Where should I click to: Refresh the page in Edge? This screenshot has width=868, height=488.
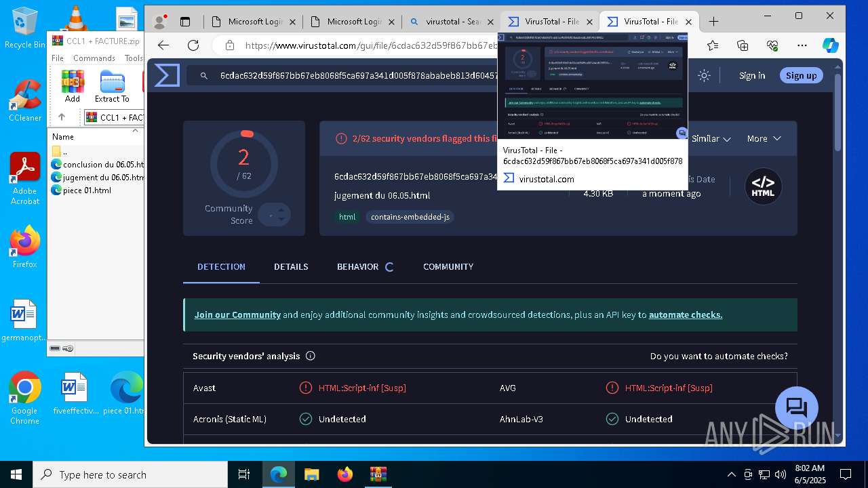click(193, 45)
